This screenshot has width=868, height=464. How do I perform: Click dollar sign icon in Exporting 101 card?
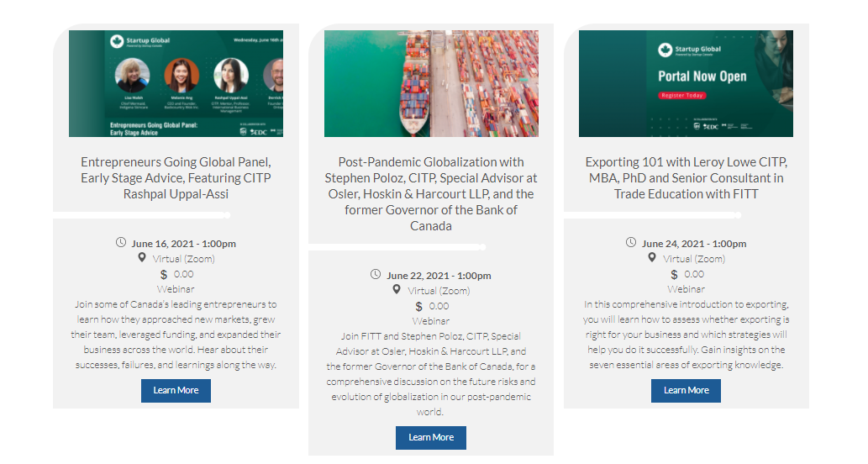[674, 274]
